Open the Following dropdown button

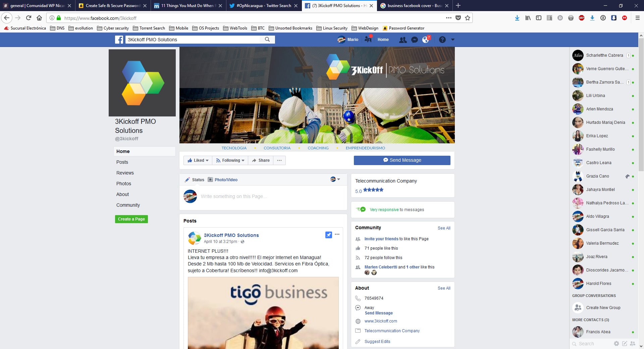pyautogui.click(x=230, y=160)
